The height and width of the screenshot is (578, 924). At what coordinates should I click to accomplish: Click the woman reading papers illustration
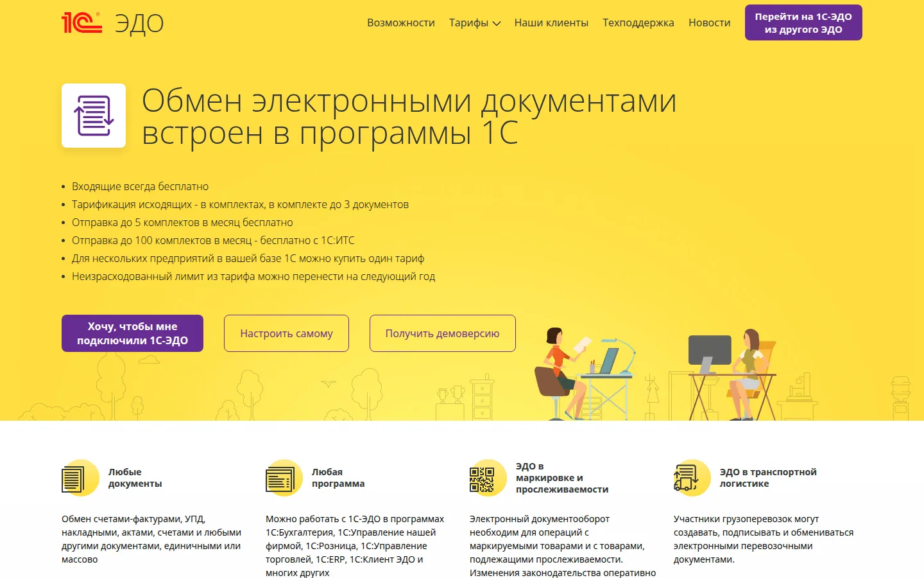coord(584,374)
